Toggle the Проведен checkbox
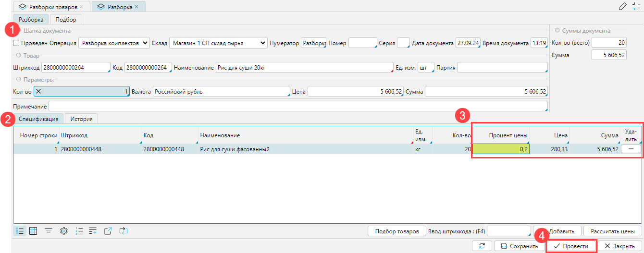This screenshot has width=644, height=253. [x=16, y=43]
